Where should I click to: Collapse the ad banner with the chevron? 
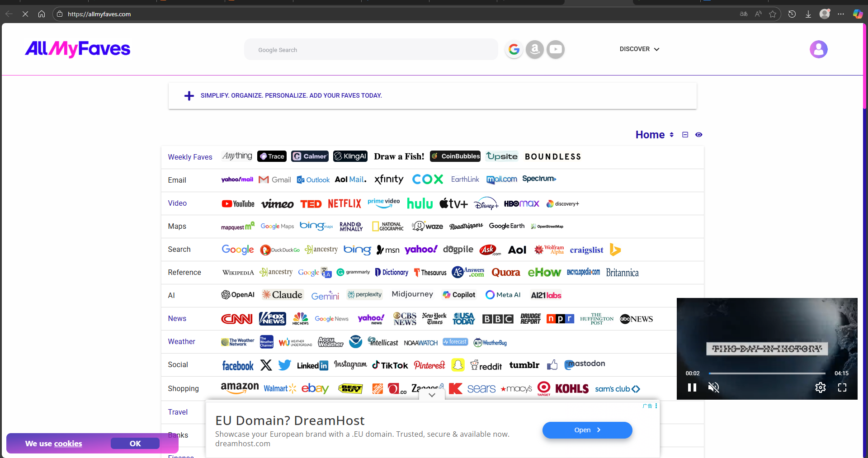click(432, 395)
